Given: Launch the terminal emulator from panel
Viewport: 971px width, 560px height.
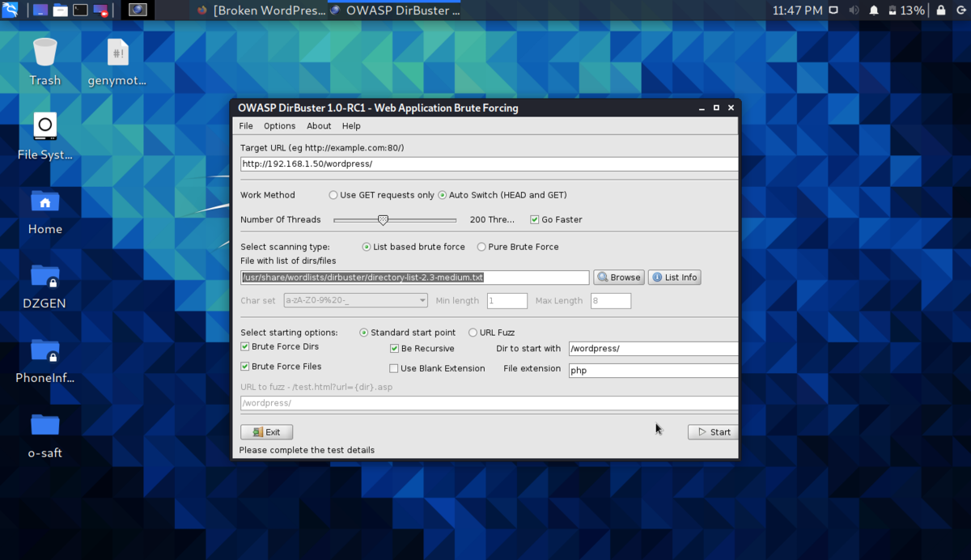Looking at the screenshot, I should click(x=81, y=11).
